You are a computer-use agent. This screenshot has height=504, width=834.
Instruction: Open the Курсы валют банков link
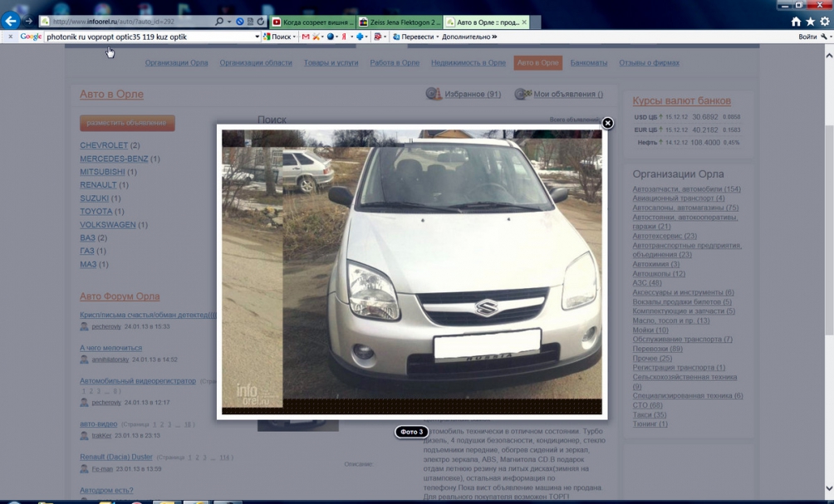click(681, 100)
